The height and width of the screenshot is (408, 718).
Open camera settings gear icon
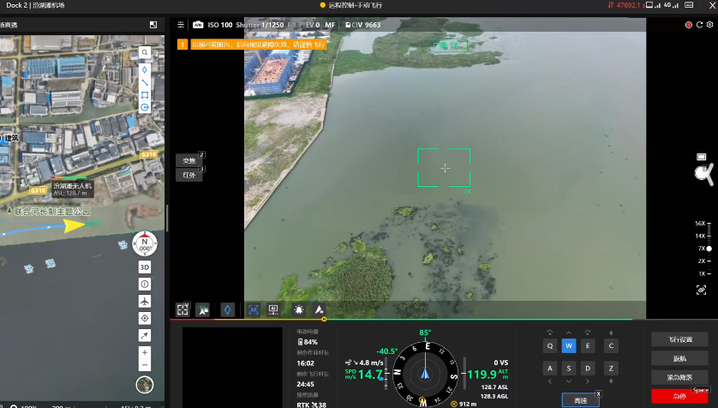pyautogui.click(x=710, y=25)
